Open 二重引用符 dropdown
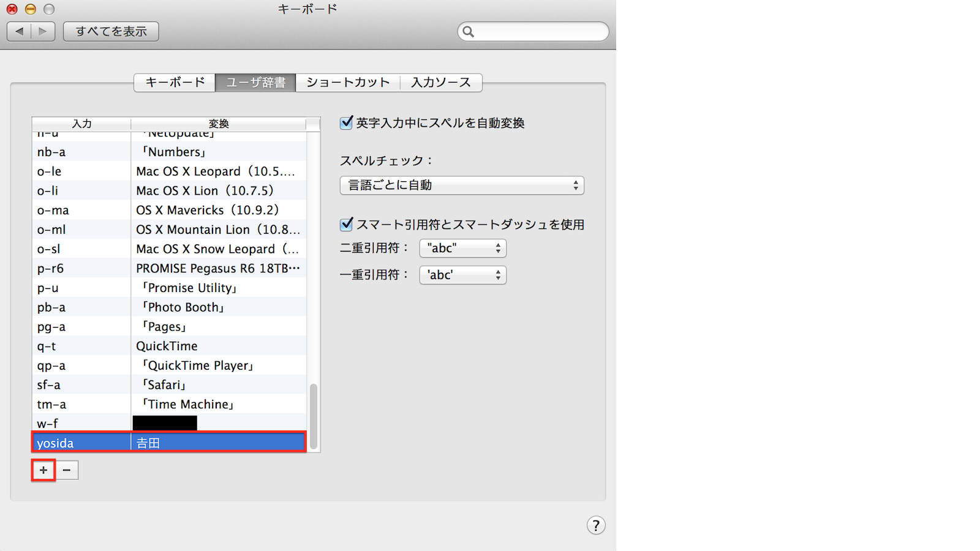The width and height of the screenshot is (980, 551). (x=463, y=248)
